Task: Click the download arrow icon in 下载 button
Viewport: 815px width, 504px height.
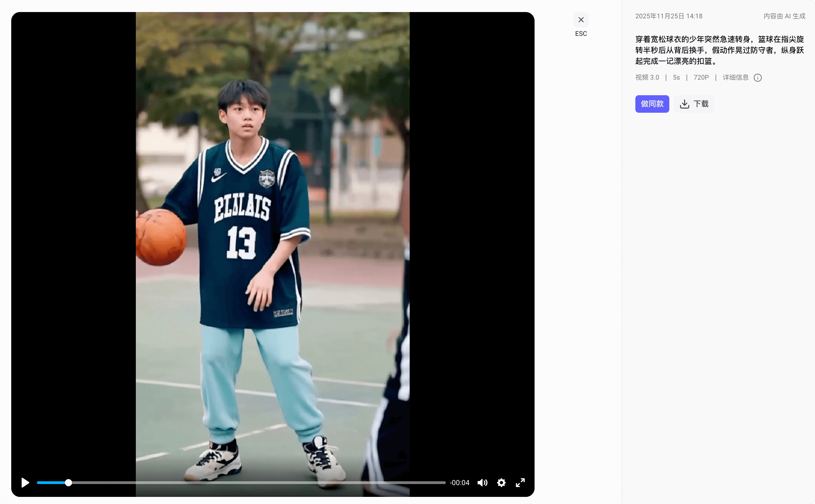Action: 685,104
